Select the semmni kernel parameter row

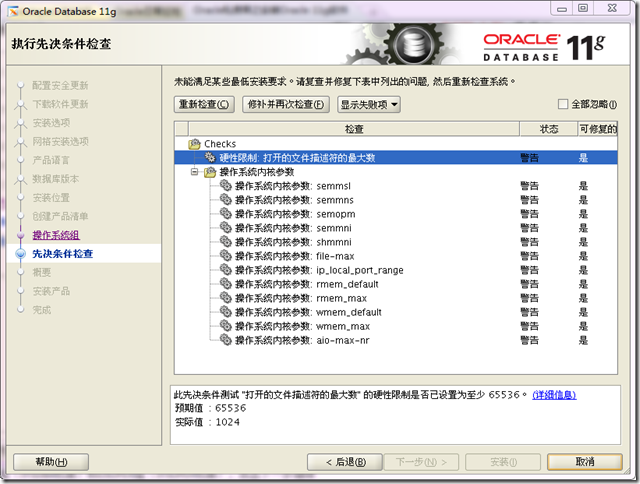pos(396,228)
